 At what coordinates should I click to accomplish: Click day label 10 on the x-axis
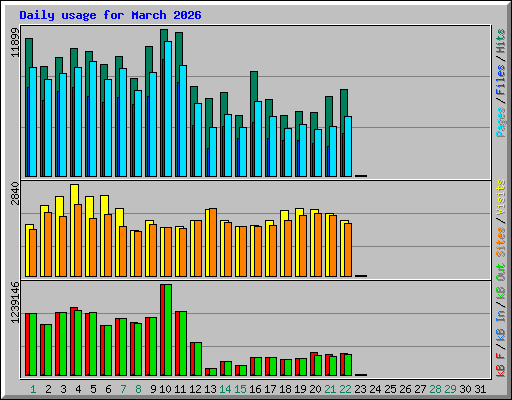165,389
